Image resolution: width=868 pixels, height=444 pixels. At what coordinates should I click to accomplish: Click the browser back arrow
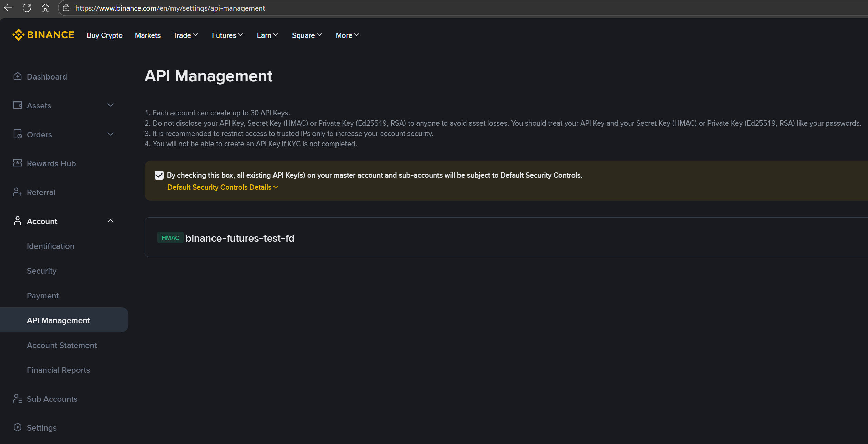(x=8, y=8)
